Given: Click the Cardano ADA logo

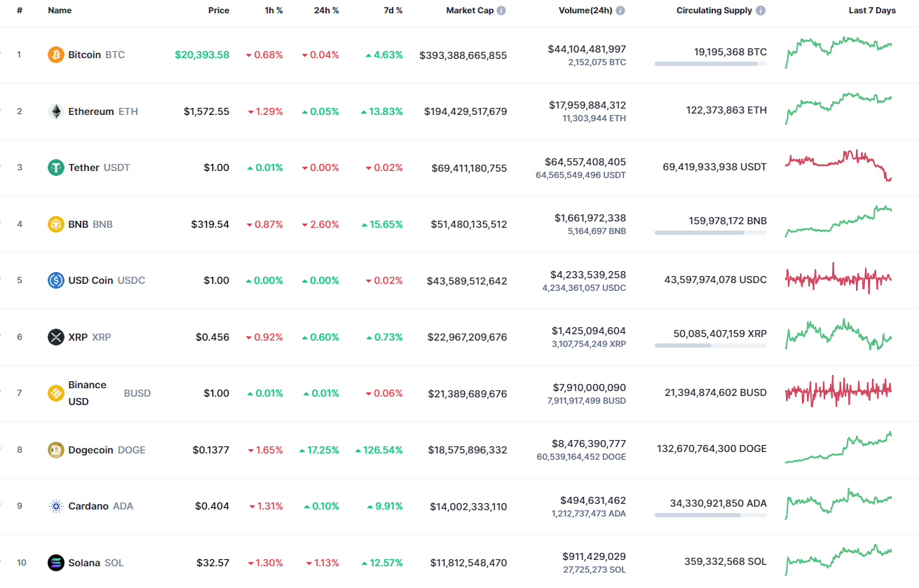Looking at the screenshot, I should (x=54, y=505).
